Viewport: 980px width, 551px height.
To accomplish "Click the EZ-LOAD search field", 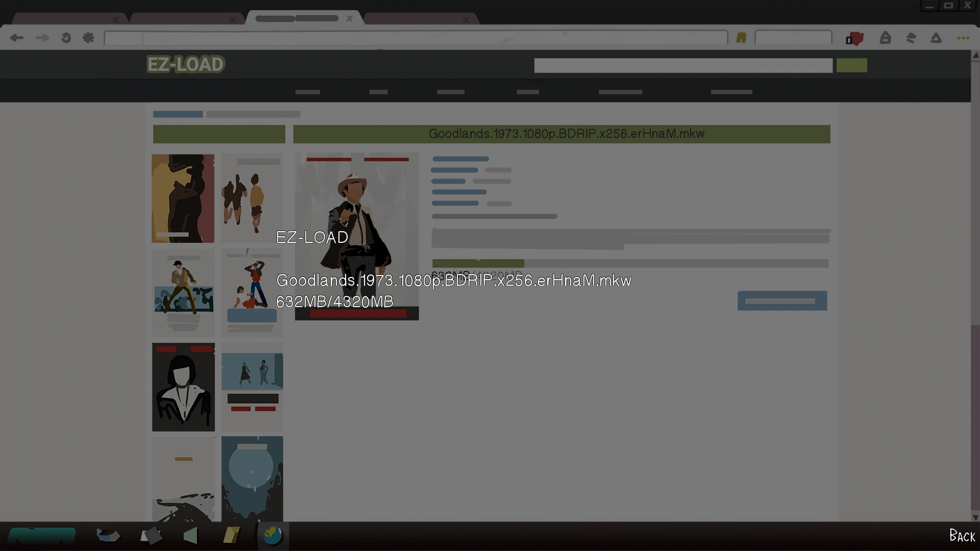I will point(683,65).
